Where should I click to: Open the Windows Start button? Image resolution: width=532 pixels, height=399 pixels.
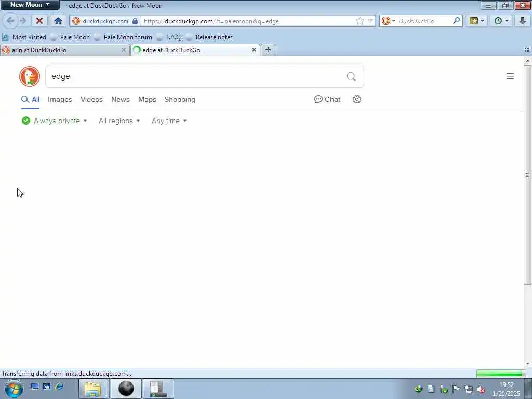[14, 389]
